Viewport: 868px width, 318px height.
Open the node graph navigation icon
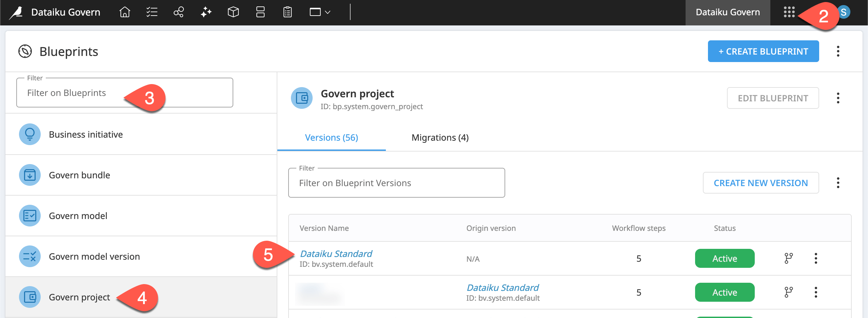coord(178,12)
